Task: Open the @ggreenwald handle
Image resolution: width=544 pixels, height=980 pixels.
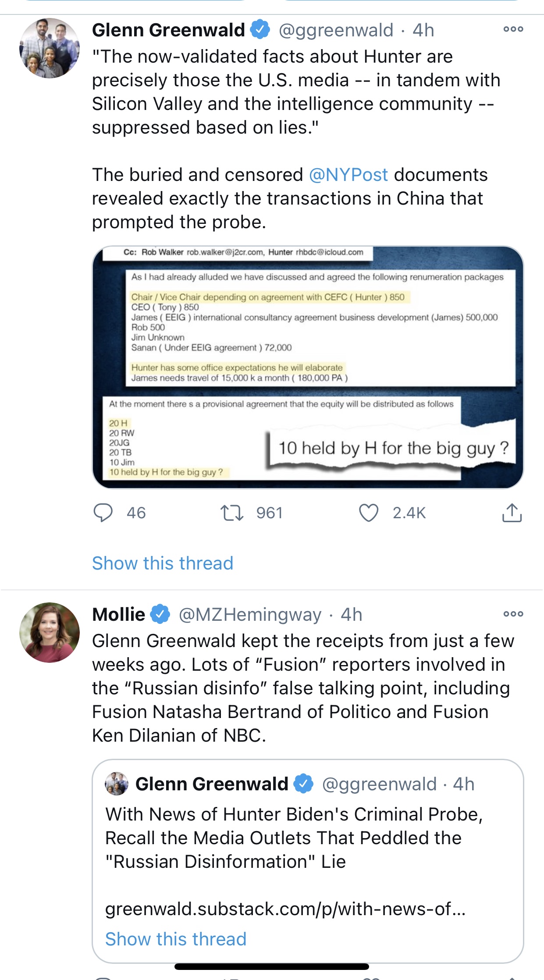Action: (x=336, y=30)
